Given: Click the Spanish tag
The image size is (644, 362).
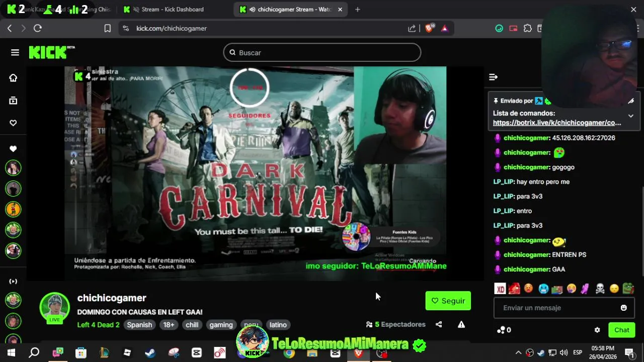Looking at the screenshot, I should [x=139, y=325].
